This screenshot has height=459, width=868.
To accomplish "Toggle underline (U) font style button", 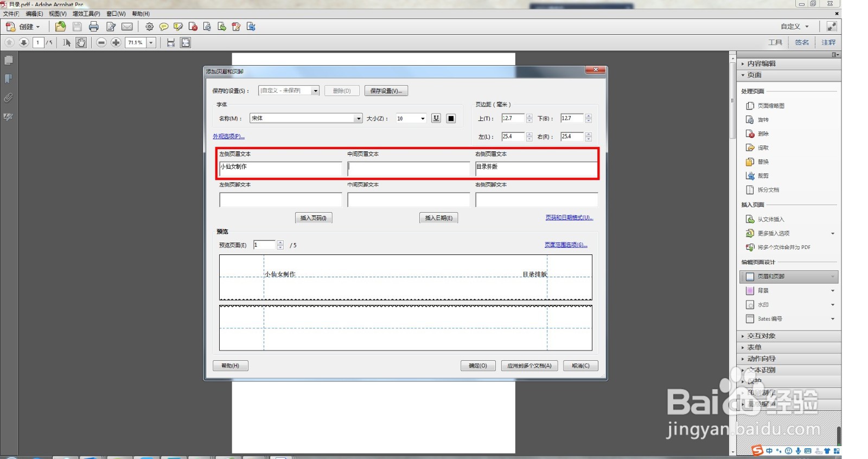I will 436,118.
